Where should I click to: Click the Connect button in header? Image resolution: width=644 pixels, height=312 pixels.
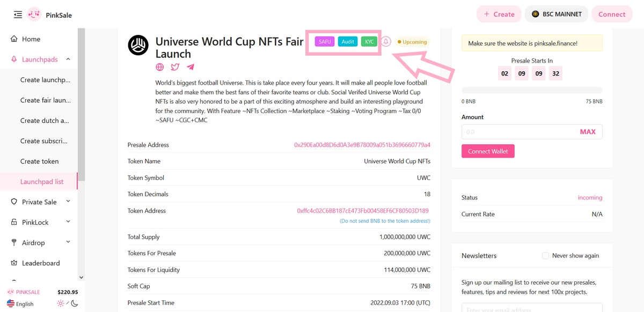[x=612, y=14]
